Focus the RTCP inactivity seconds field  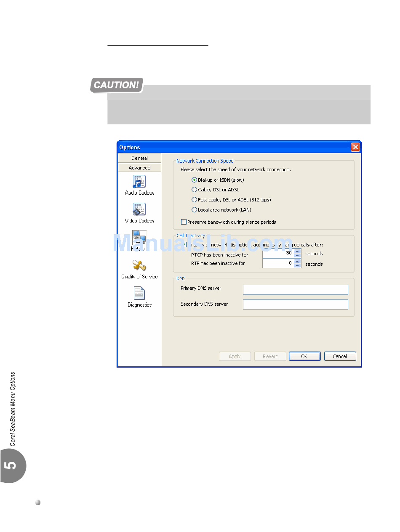[x=278, y=254]
